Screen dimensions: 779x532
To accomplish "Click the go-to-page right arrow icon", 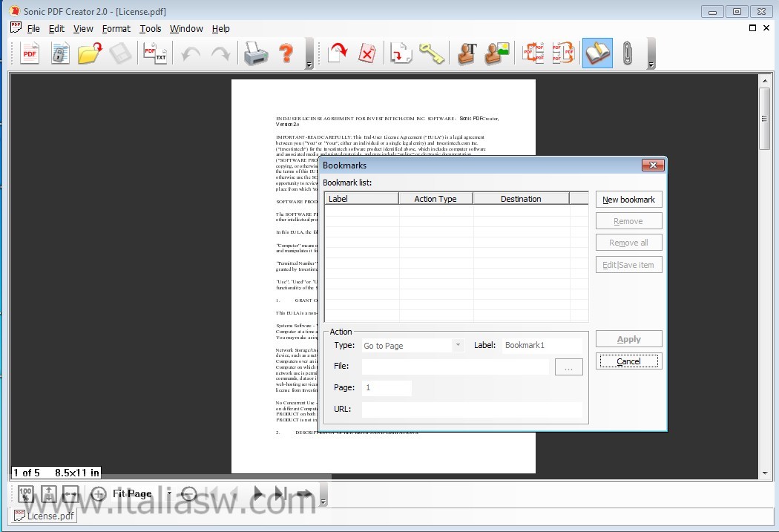I will [304, 493].
